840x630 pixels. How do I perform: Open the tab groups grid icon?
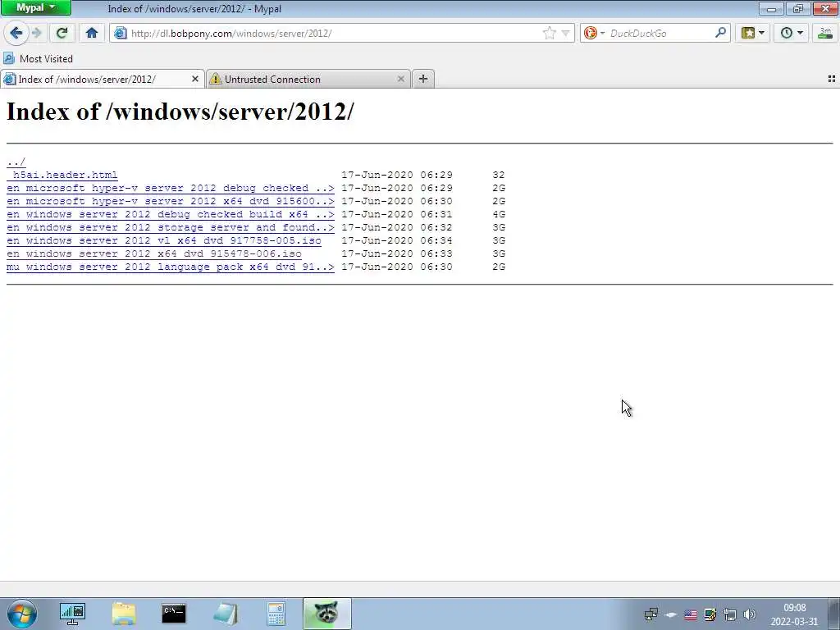point(832,79)
